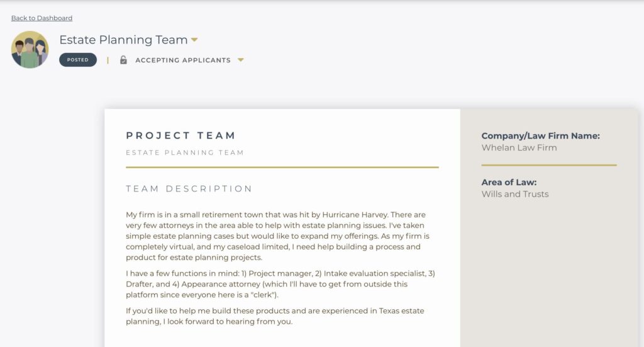
Task: Click the team avatar illustration
Action: [30, 50]
